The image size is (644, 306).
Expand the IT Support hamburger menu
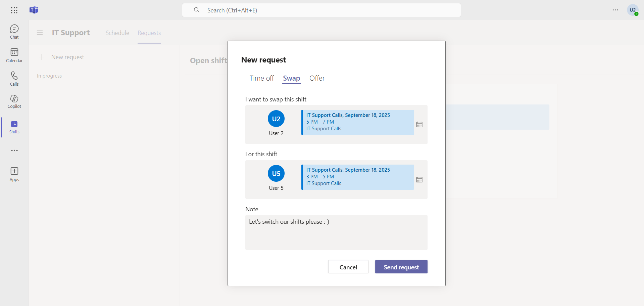[40, 33]
